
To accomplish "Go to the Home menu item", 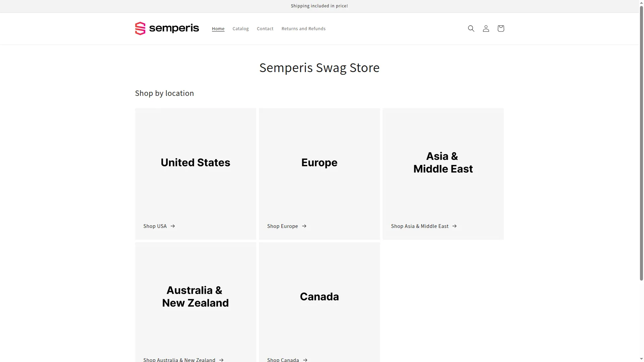I will (218, 28).
